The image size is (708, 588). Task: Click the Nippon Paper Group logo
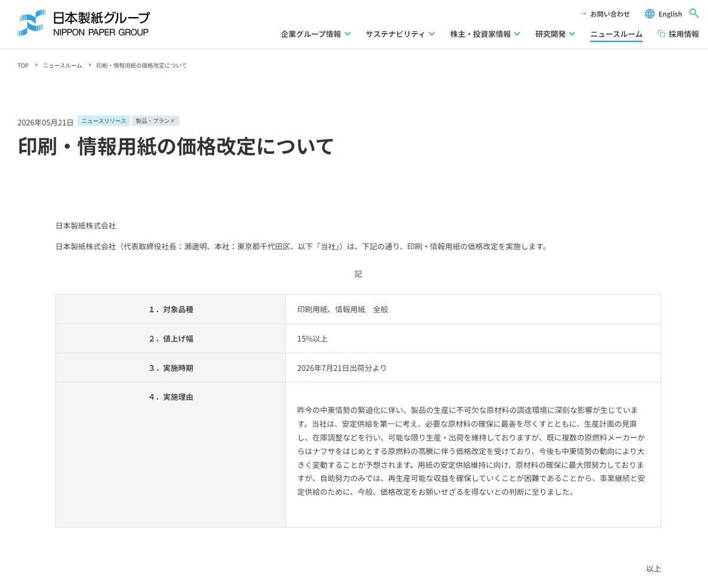pyautogui.click(x=83, y=24)
